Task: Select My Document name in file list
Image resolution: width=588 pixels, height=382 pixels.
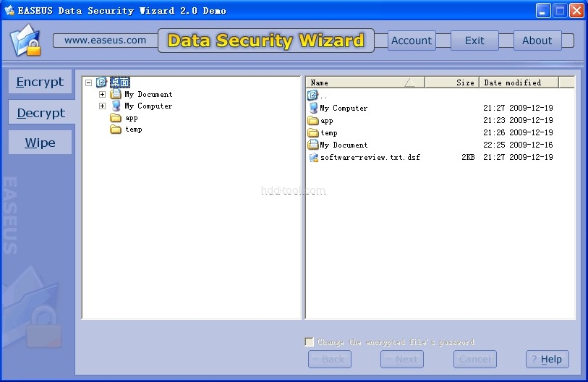Action: (x=344, y=145)
